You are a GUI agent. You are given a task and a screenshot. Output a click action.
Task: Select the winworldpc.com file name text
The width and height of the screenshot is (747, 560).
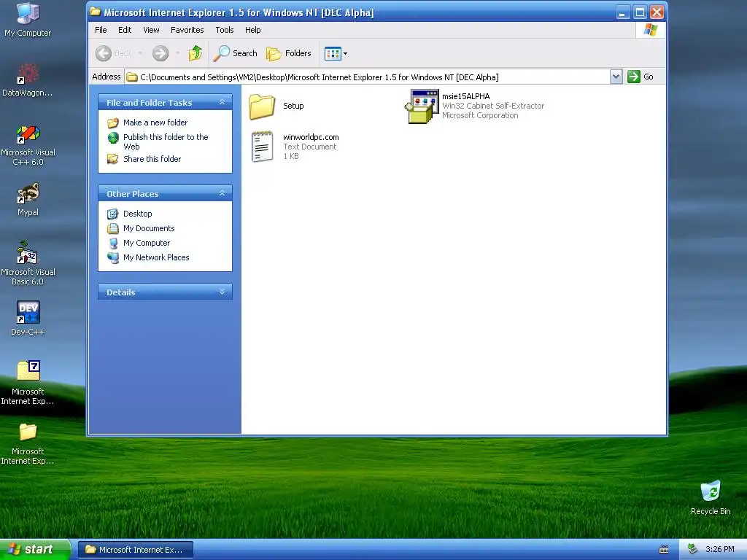click(311, 137)
